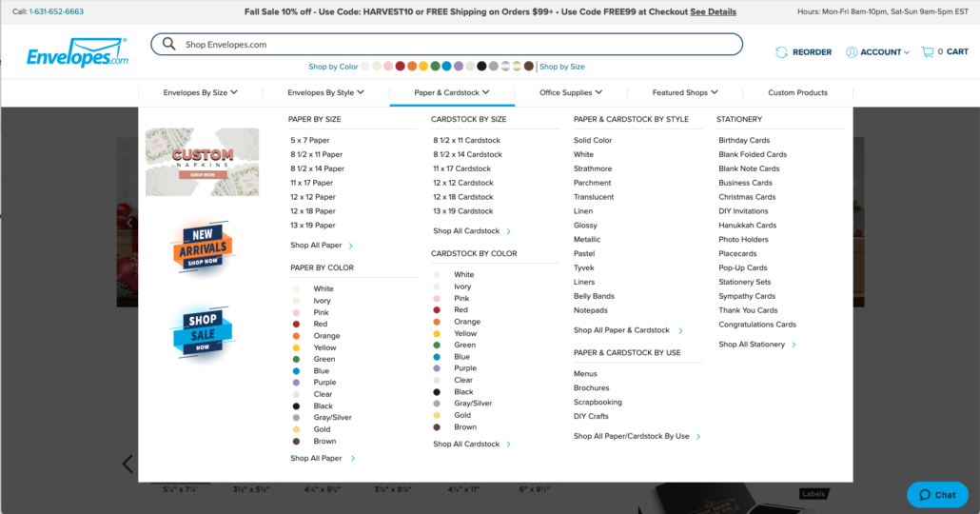Click the Shop by Color link
The image size is (980, 514).
point(333,67)
